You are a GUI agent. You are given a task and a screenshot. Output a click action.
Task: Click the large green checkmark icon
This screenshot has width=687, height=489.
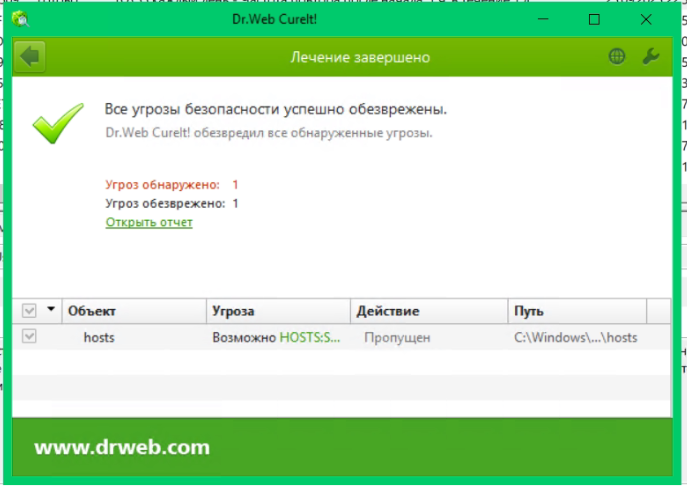tap(58, 124)
